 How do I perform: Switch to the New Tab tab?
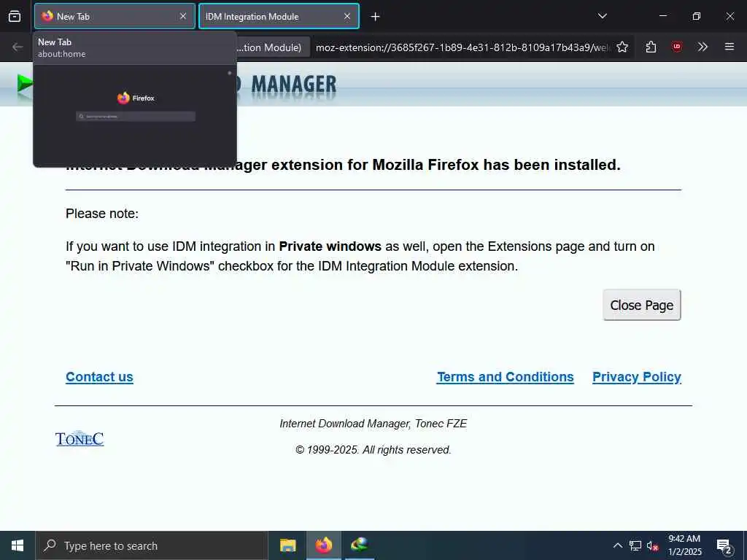click(115, 16)
